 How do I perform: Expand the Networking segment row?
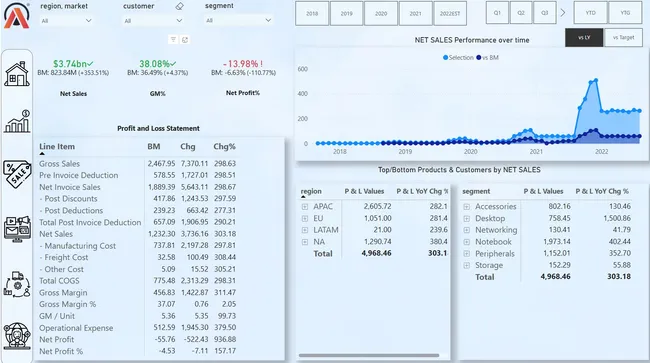point(466,230)
